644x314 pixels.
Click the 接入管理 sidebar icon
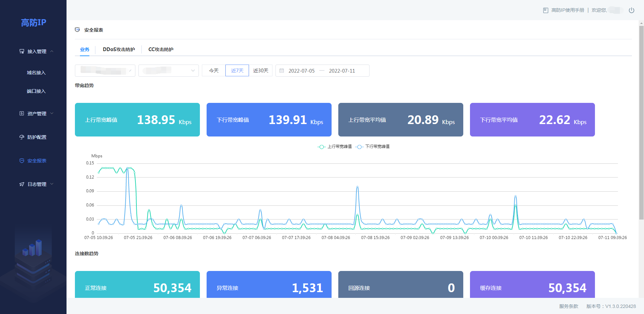pos(22,51)
